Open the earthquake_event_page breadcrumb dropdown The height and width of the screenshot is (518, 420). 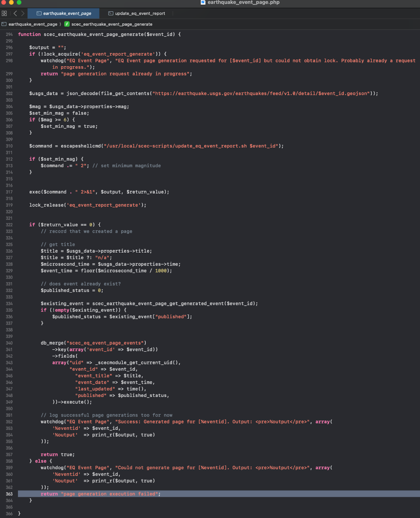click(33, 24)
